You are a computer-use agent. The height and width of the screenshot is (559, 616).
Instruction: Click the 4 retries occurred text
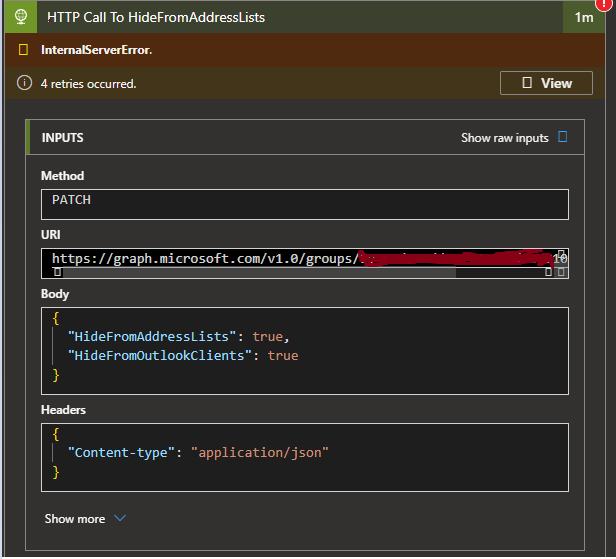tap(88, 84)
